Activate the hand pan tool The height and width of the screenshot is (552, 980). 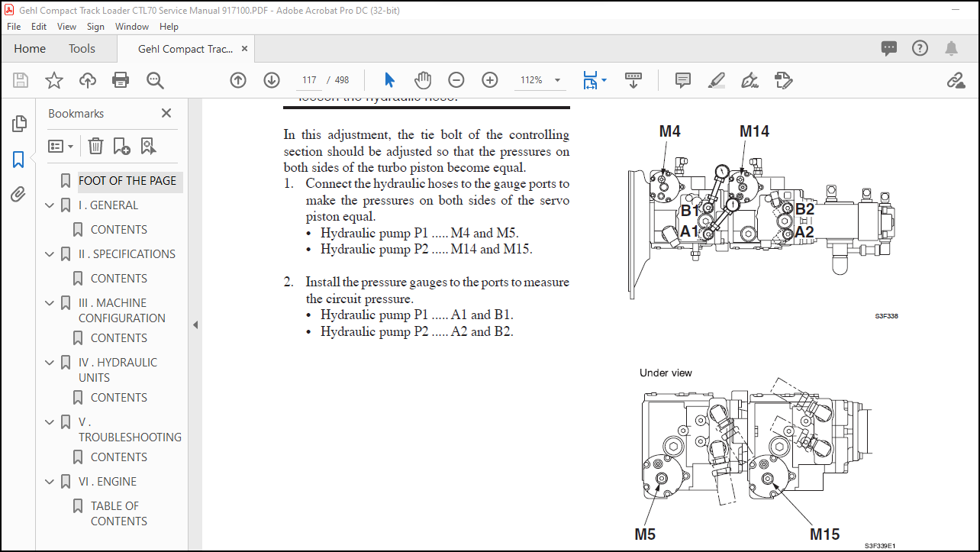(x=423, y=80)
